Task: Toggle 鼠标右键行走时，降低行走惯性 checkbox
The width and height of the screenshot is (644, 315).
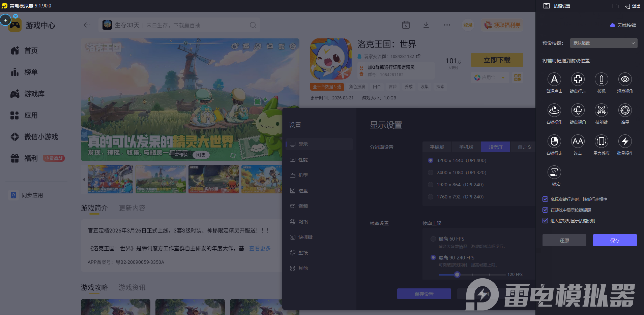Action: [545, 199]
